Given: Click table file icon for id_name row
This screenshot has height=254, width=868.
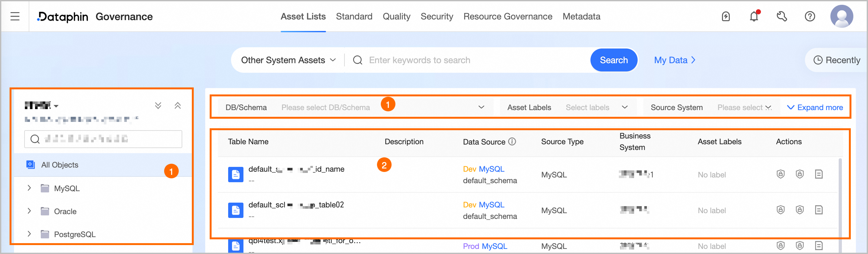Looking at the screenshot, I should [x=235, y=175].
